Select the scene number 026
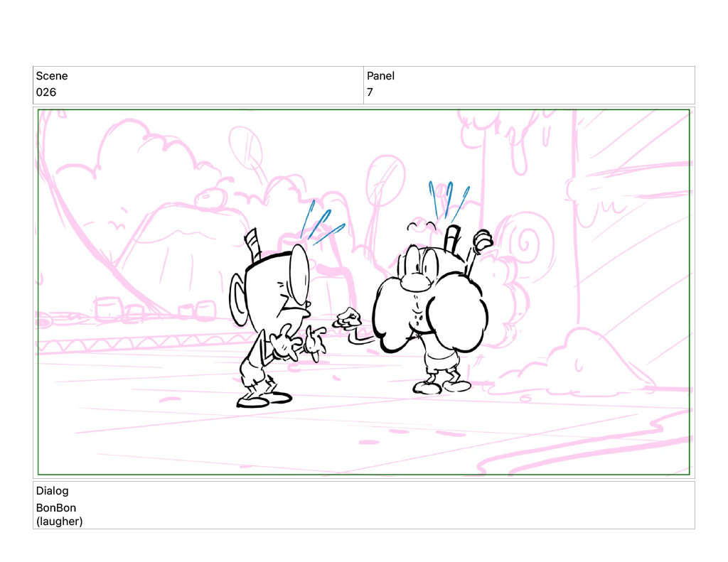 tap(46, 92)
